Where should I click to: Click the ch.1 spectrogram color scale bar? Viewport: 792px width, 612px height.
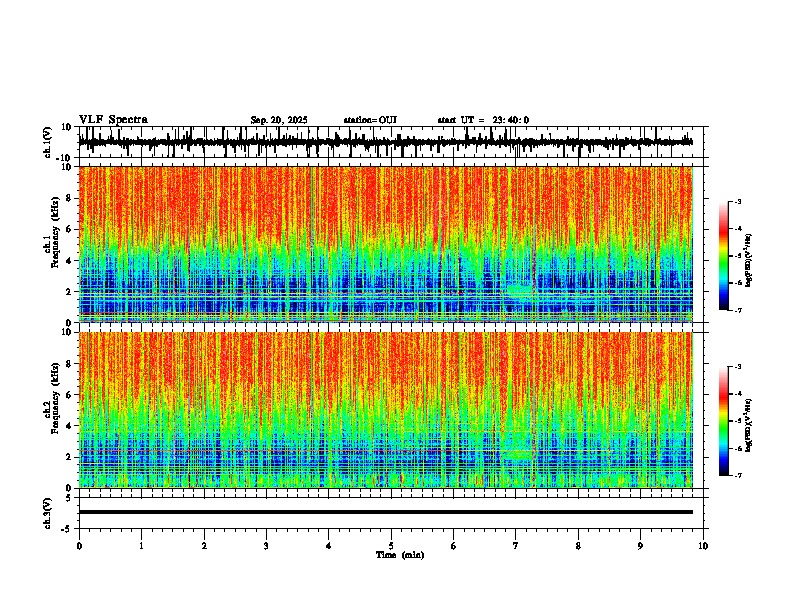[x=723, y=256]
